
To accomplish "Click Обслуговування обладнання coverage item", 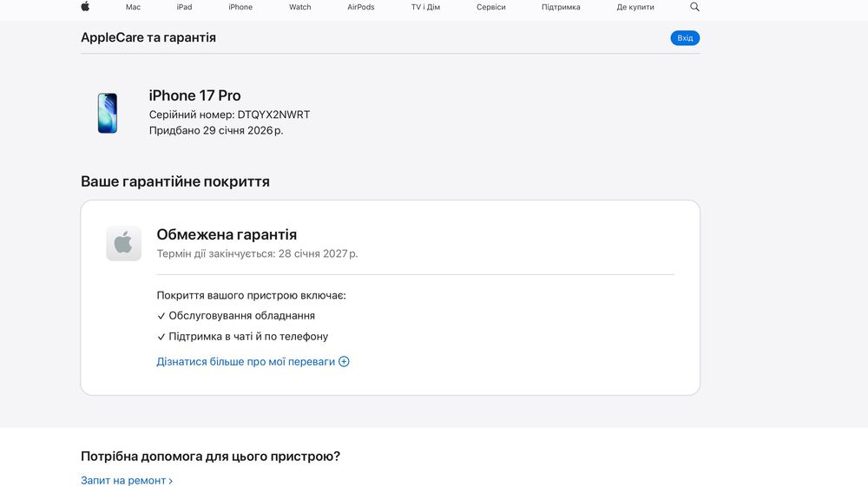I will point(242,315).
